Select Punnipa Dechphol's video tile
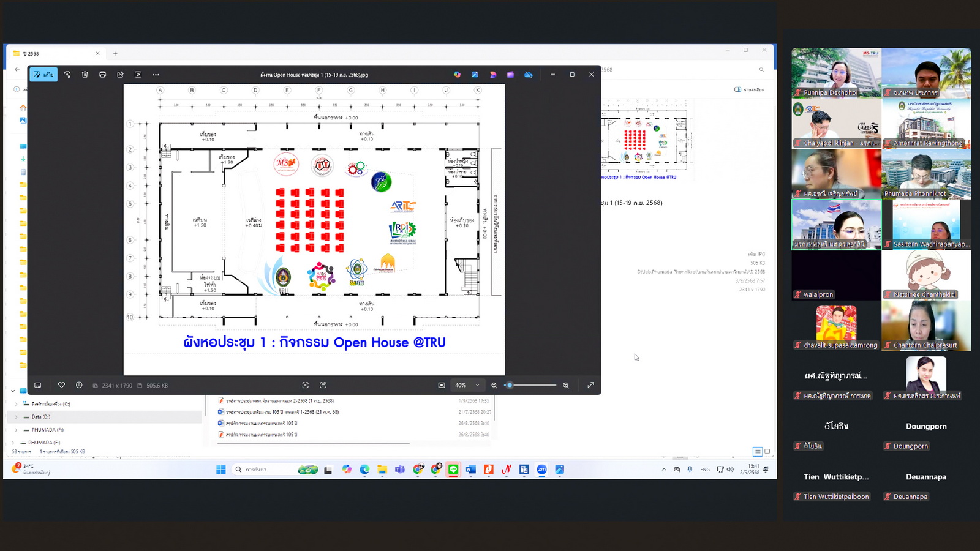 point(836,73)
